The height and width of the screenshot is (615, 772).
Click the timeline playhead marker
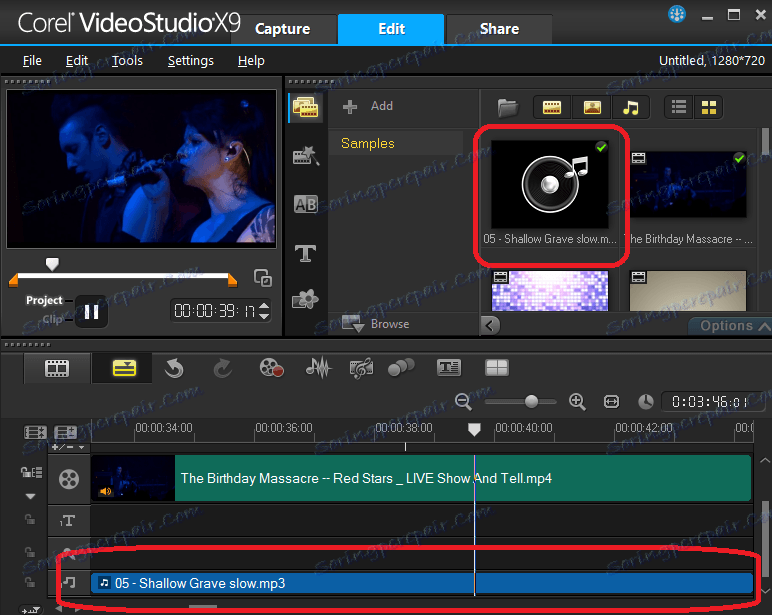pyautogui.click(x=474, y=430)
